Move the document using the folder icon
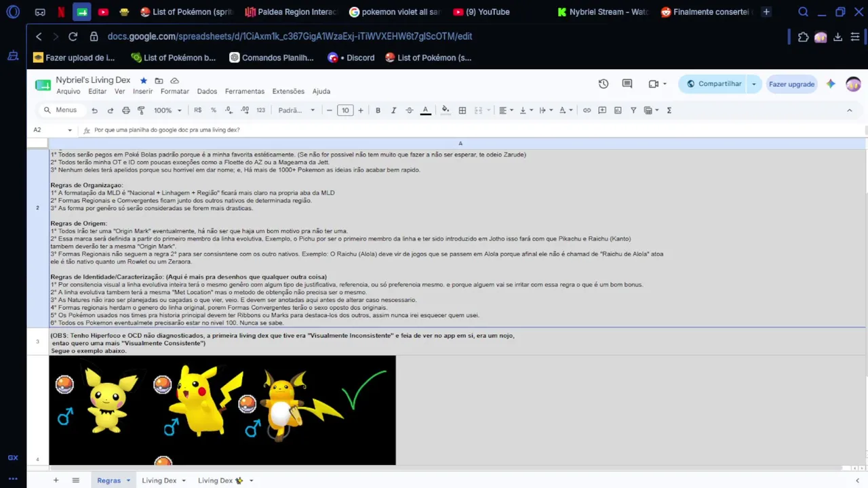Screen dimensions: 868x488 pyautogui.click(x=159, y=81)
